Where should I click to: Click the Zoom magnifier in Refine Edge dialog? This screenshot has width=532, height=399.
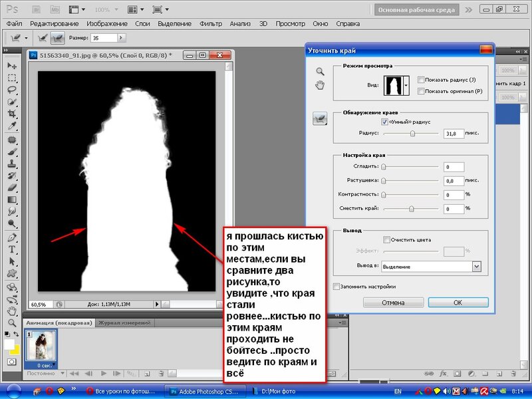(320, 72)
